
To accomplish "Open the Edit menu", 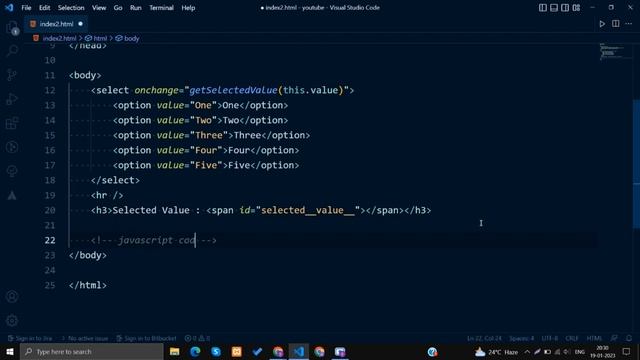I will [x=44, y=8].
